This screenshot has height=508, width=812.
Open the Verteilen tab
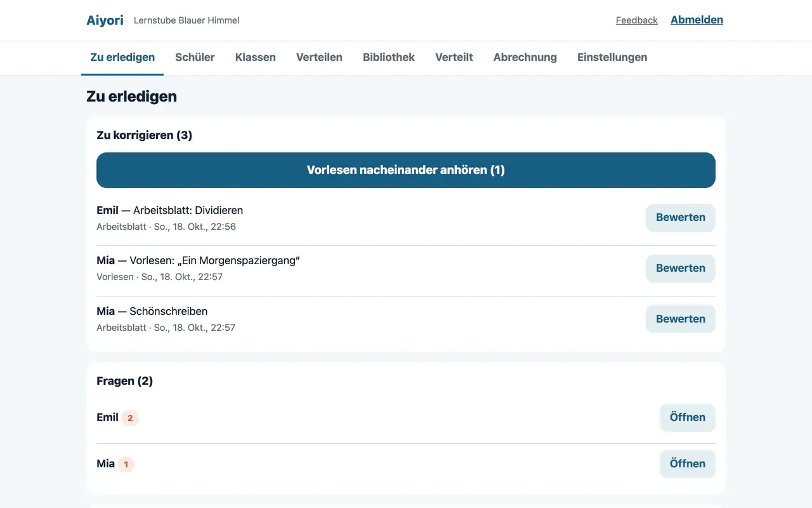(319, 57)
